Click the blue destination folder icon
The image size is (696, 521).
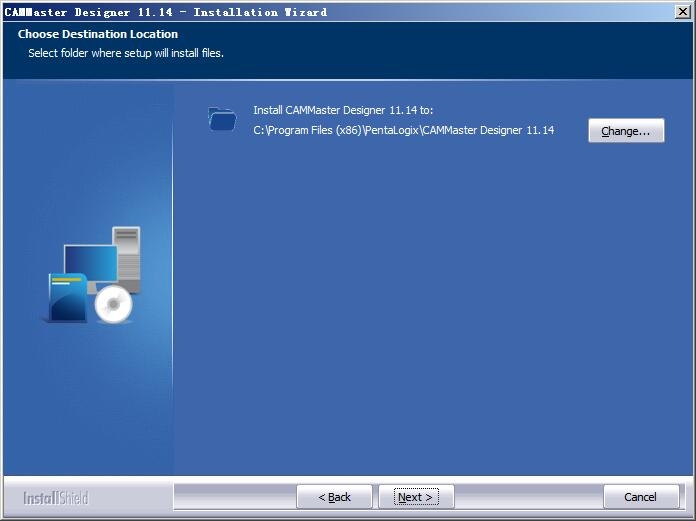222,119
